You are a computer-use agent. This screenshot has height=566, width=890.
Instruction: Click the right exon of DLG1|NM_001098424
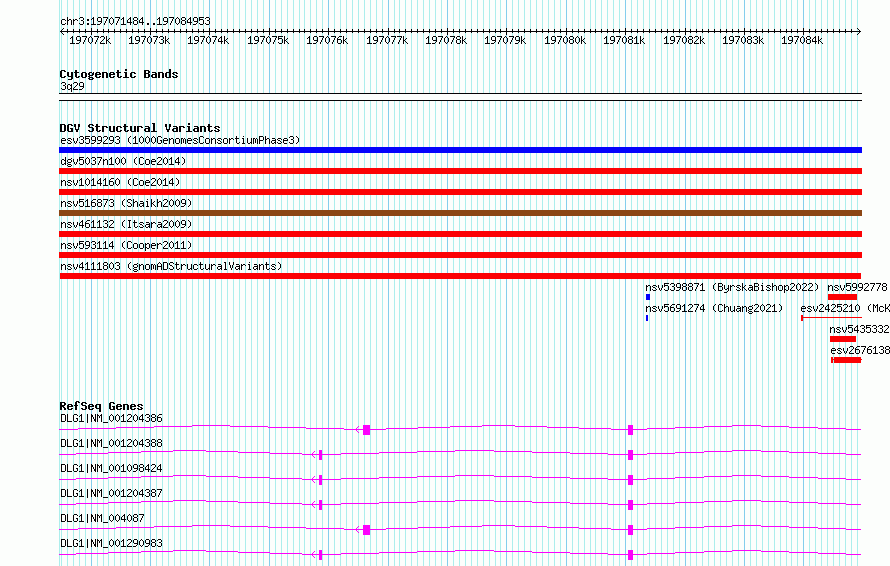click(630, 480)
